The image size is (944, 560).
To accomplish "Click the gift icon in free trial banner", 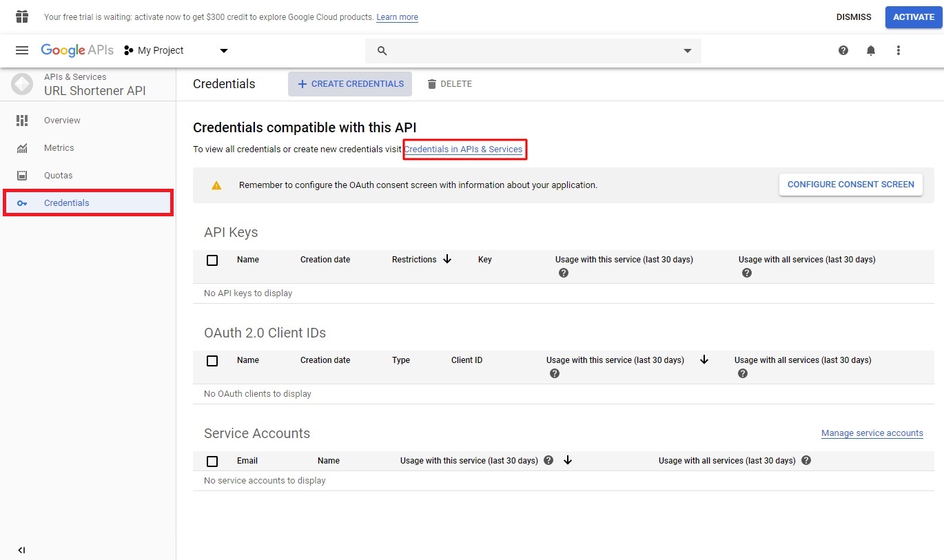I will (22, 17).
